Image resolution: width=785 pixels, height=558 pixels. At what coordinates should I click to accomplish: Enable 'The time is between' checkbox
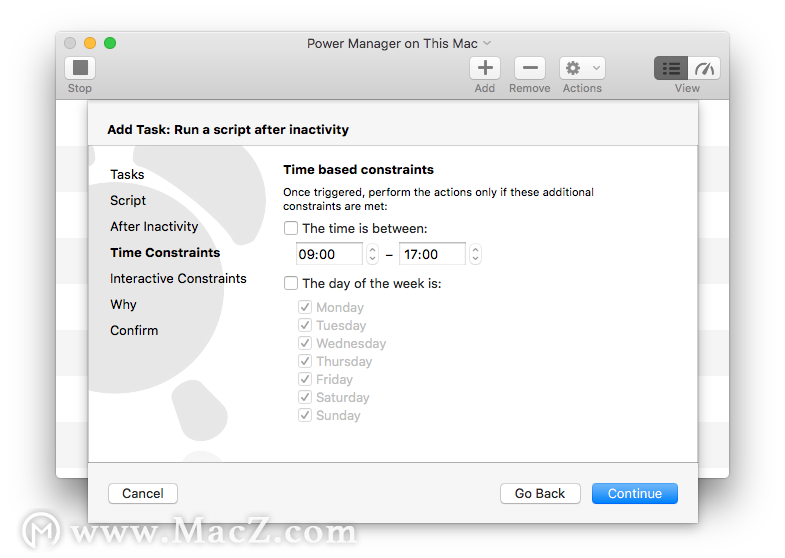291,228
